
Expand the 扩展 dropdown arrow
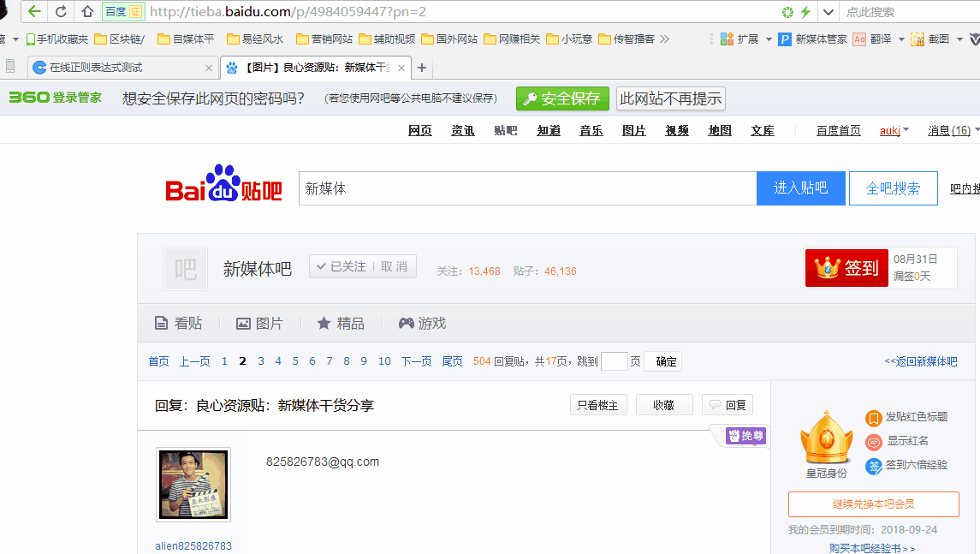pyautogui.click(x=769, y=39)
